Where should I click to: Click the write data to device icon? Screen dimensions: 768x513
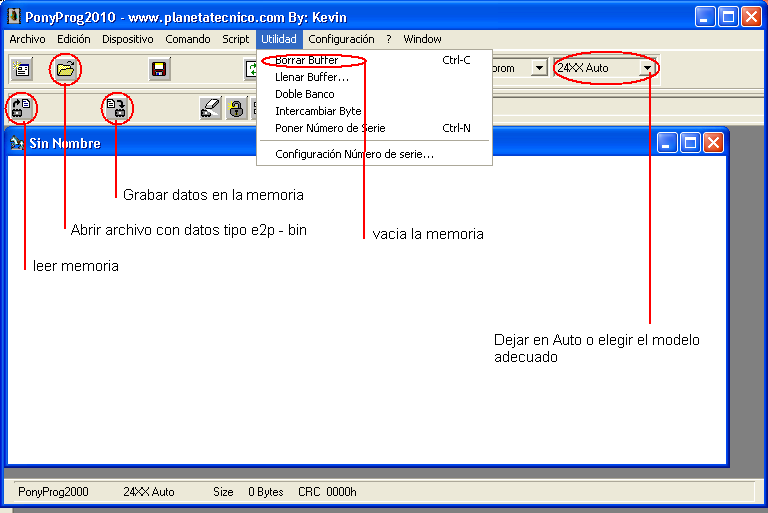pyautogui.click(x=117, y=108)
